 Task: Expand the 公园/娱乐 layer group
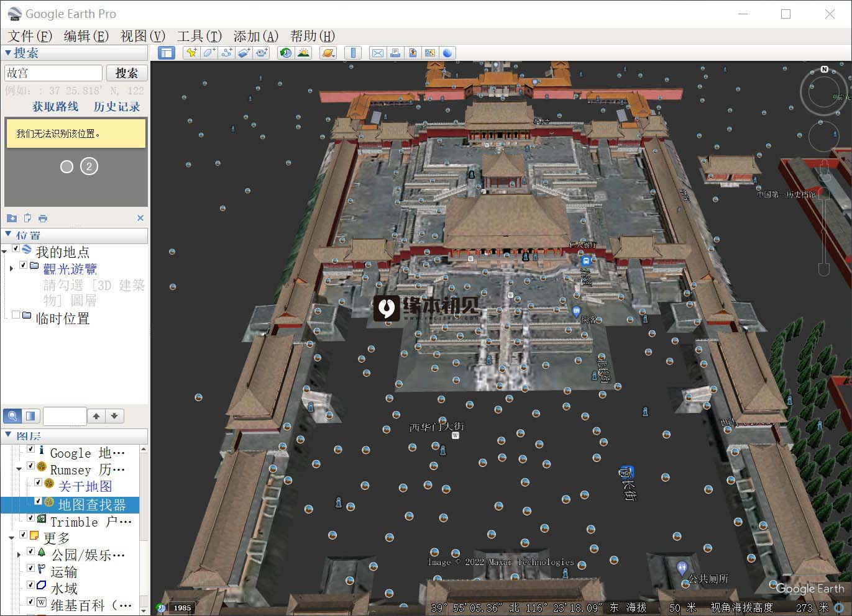click(19, 554)
